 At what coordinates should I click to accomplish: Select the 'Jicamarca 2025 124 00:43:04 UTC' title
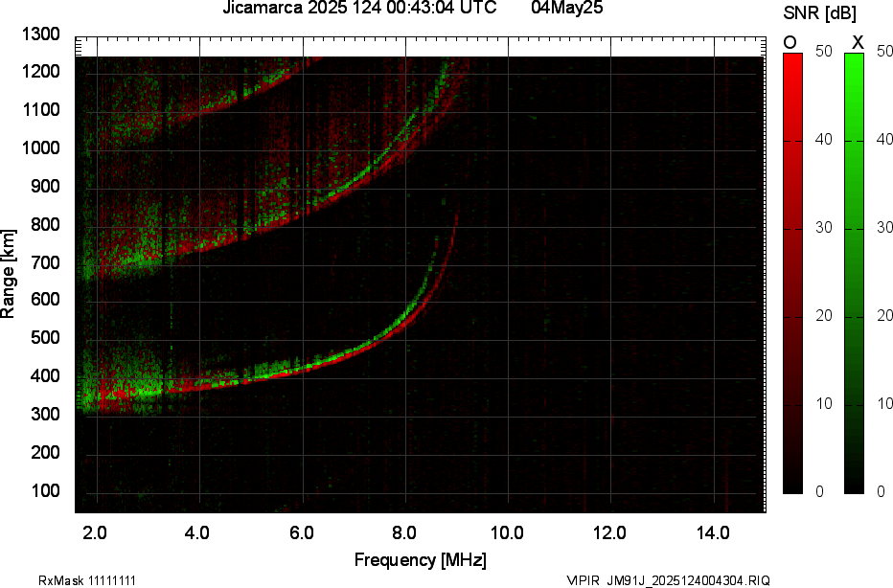(359, 8)
